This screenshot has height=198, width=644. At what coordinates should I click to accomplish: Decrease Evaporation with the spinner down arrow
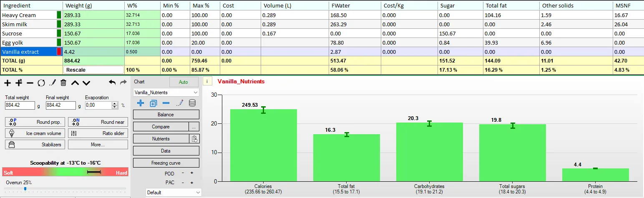pos(115,108)
